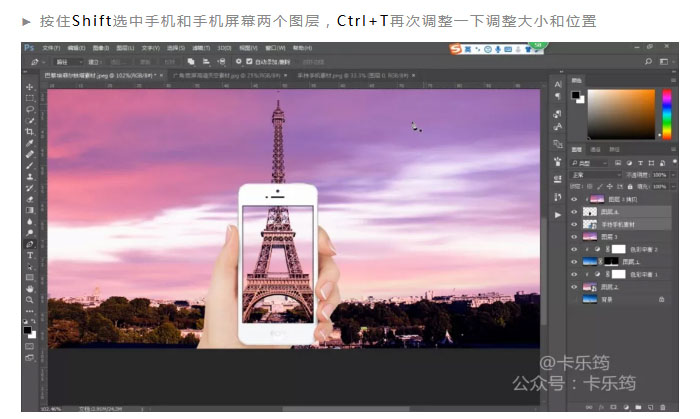
Task: Select the Move tool
Action: point(29,87)
